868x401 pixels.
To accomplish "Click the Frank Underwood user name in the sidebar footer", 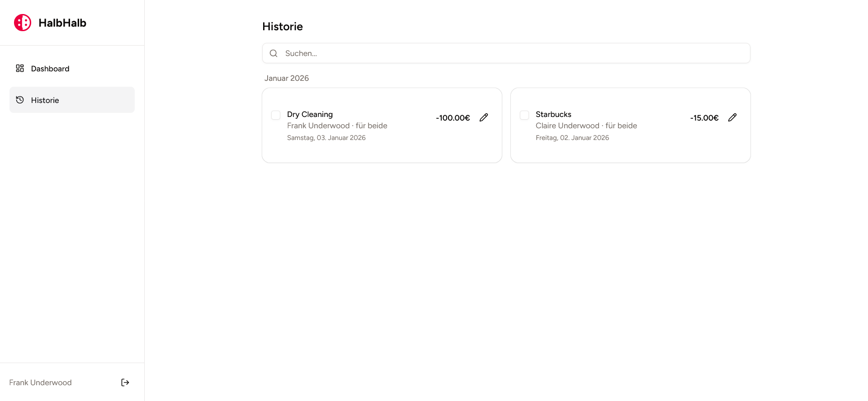I will pos(40,382).
